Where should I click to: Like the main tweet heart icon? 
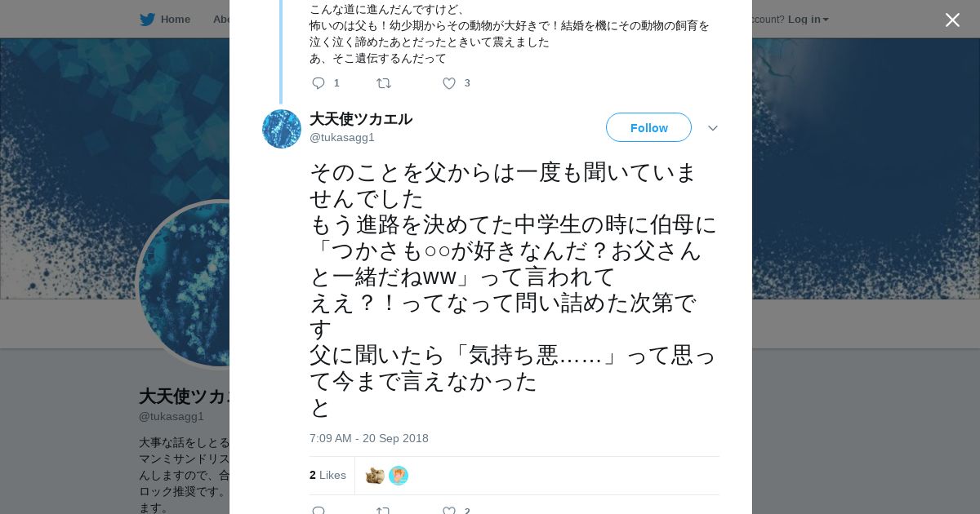tap(449, 511)
